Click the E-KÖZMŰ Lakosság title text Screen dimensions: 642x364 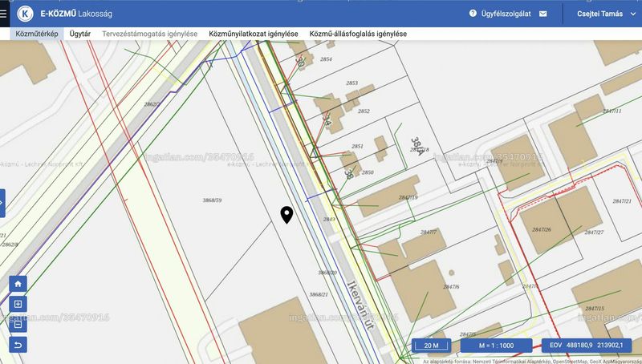[x=75, y=14]
